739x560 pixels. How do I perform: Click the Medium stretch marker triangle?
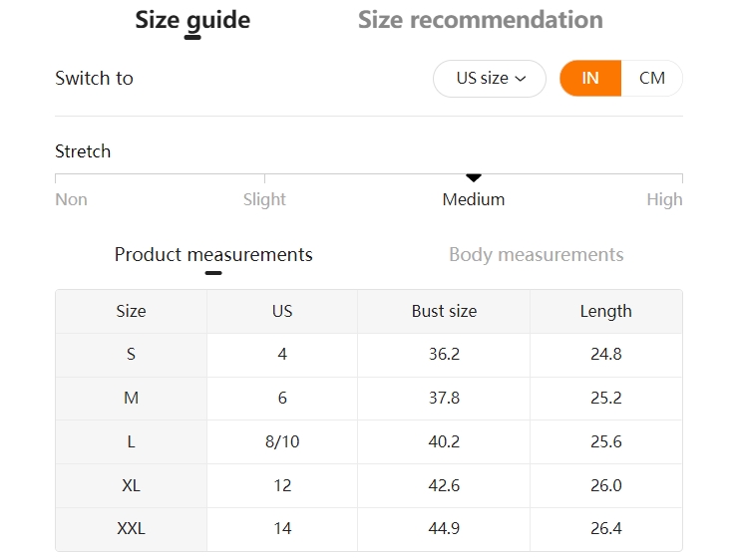tap(473, 177)
